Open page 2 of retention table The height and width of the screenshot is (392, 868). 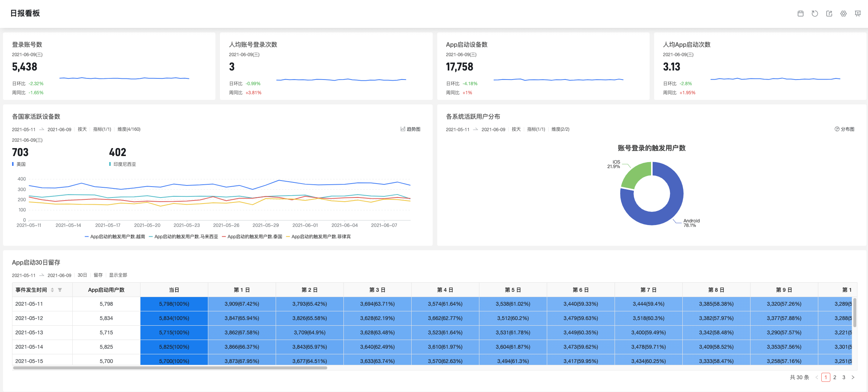click(835, 377)
